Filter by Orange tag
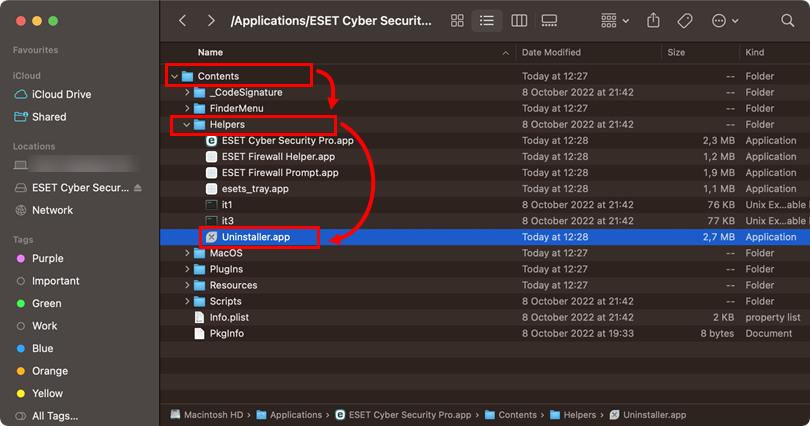Image resolution: width=810 pixels, height=426 pixels. pyautogui.click(x=42, y=371)
